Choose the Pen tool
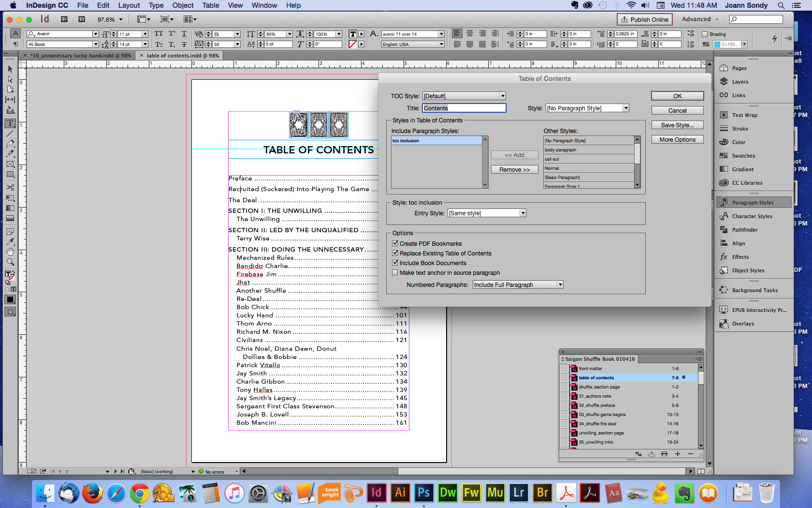This screenshot has height=508, width=812. 10,144
